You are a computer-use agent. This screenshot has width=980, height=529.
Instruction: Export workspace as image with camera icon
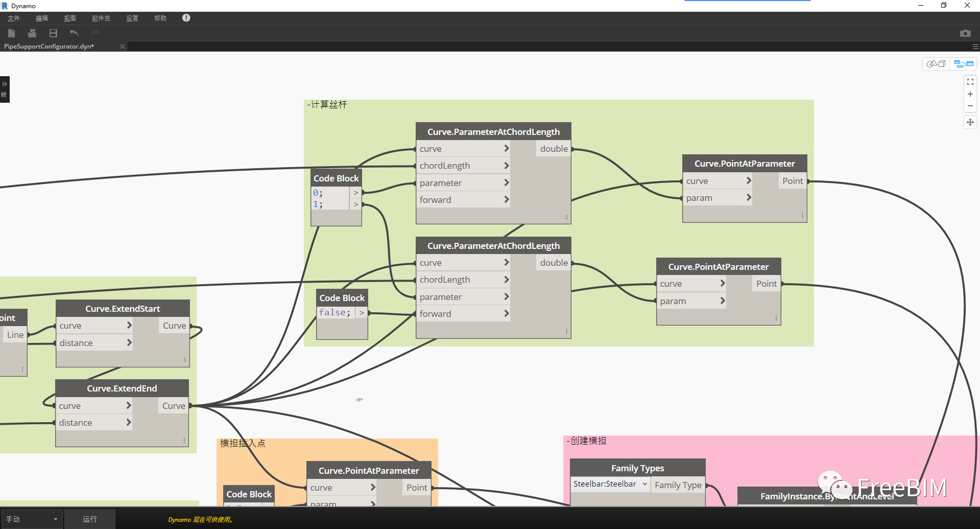point(965,33)
